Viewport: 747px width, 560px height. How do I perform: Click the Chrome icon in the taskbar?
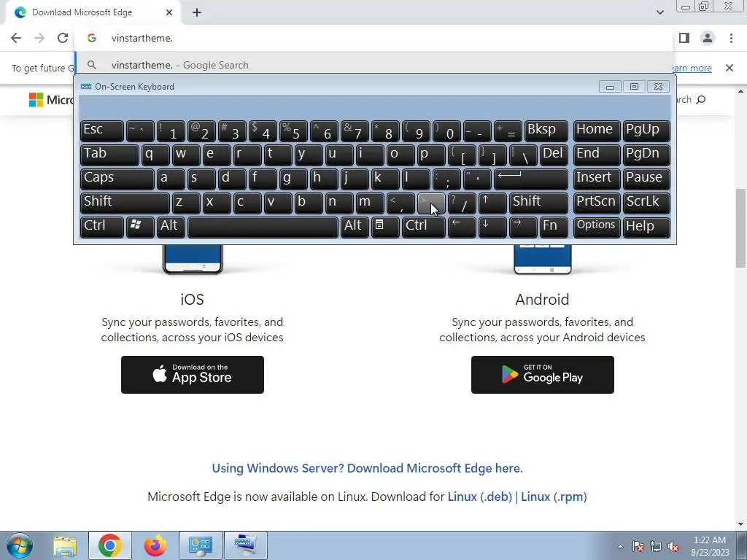110,545
